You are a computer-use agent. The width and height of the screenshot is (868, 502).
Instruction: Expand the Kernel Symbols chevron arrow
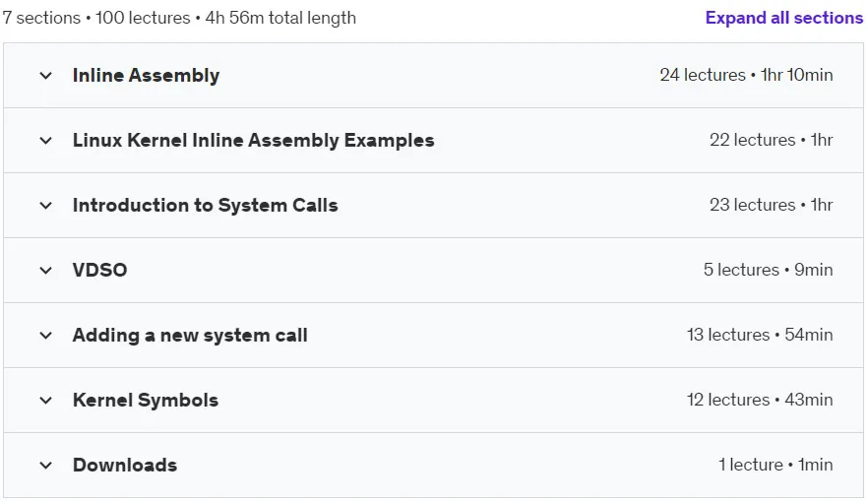pos(46,401)
